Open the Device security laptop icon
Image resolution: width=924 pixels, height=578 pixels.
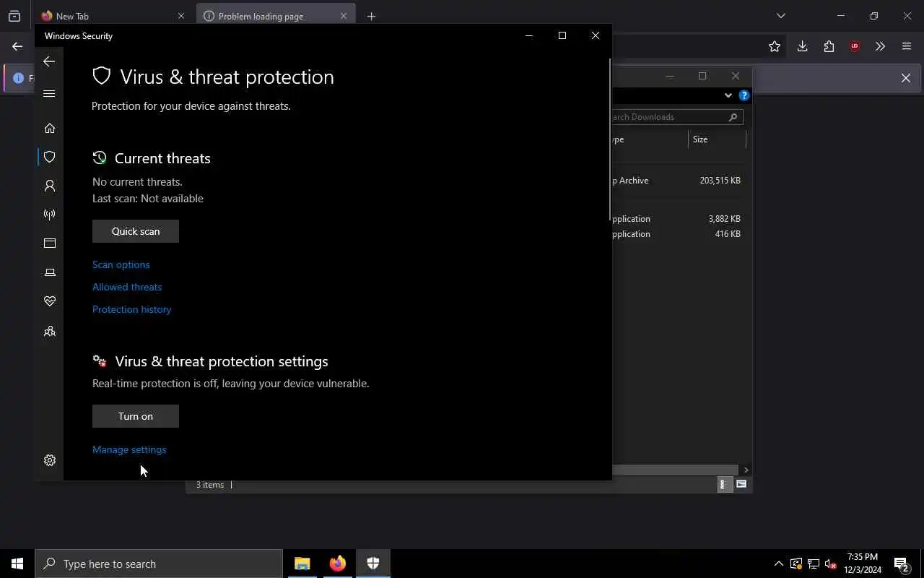(x=50, y=272)
